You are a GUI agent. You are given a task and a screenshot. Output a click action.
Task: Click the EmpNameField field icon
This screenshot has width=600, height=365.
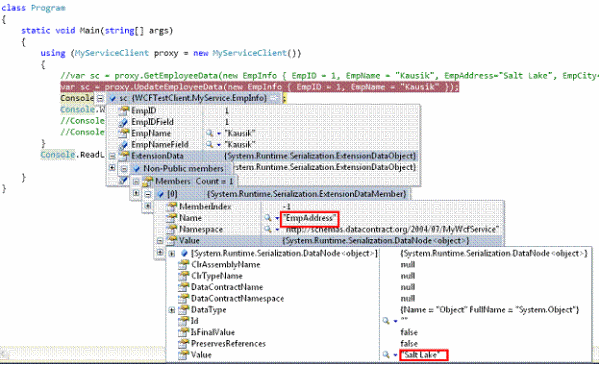124,145
